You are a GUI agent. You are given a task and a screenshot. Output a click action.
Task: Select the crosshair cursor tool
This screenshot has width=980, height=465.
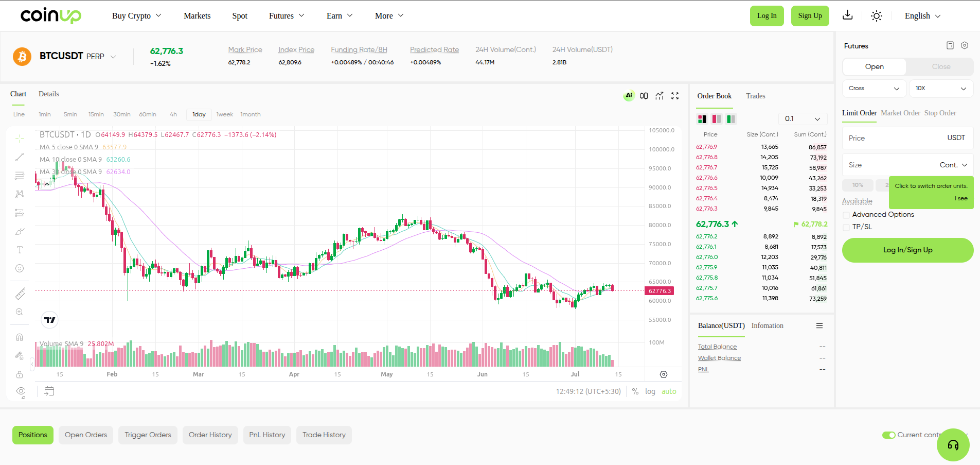click(x=20, y=139)
